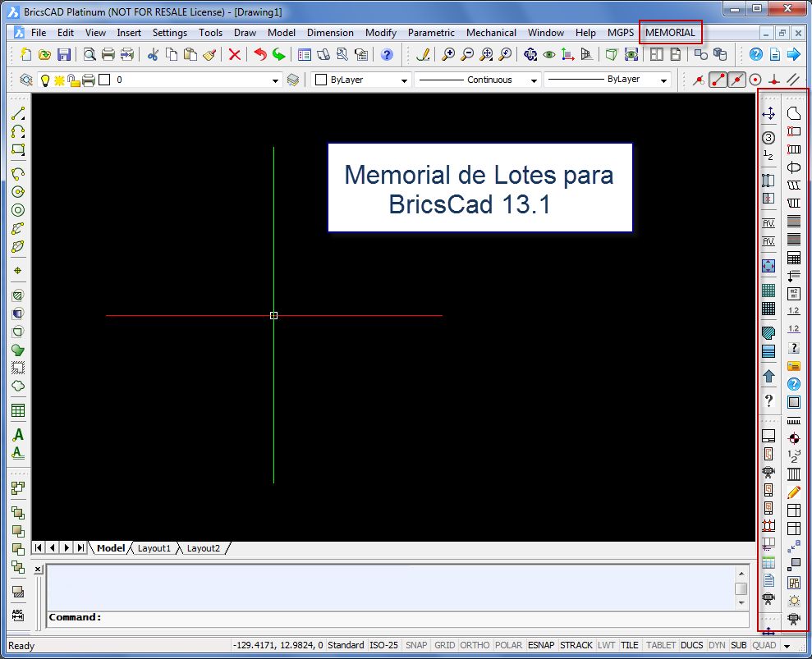Click the Zoom In magnifier icon

tap(448, 55)
